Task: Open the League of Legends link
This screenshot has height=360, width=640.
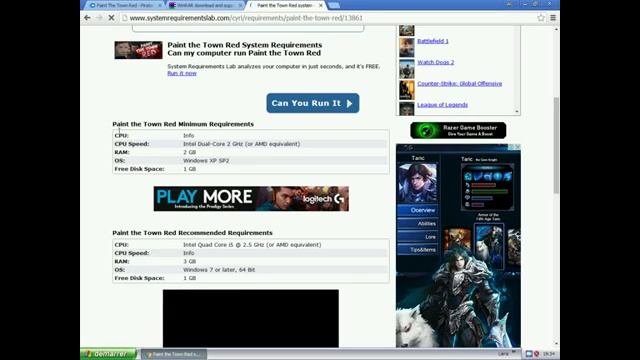Action: click(442, 105)
